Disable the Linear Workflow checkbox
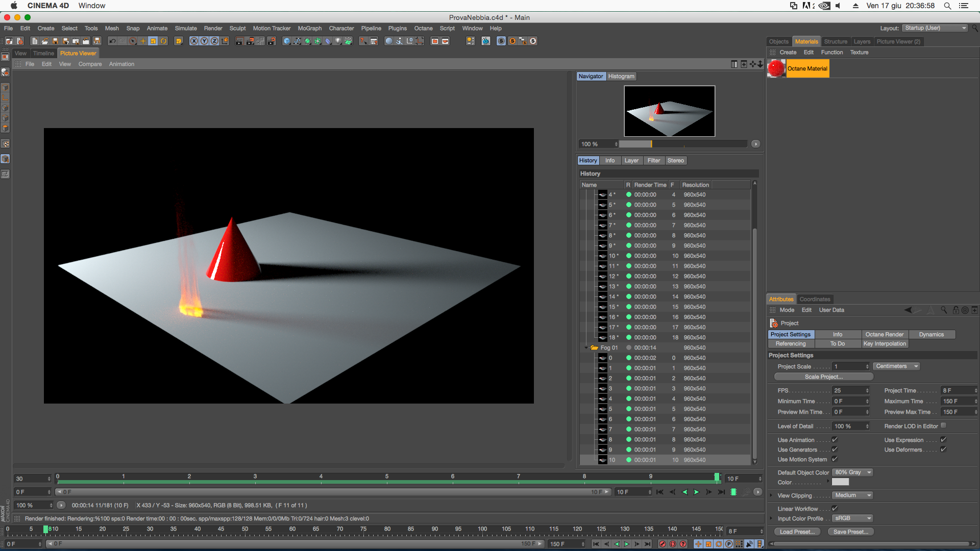 point(835,509)
